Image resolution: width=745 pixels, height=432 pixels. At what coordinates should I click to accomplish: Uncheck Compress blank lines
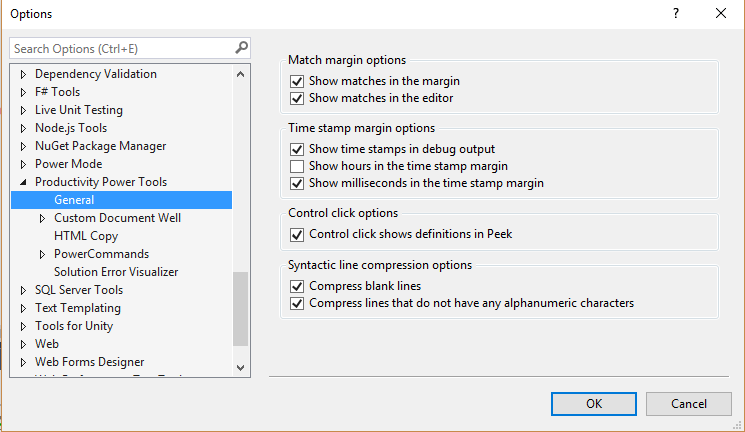pos(296,286)
